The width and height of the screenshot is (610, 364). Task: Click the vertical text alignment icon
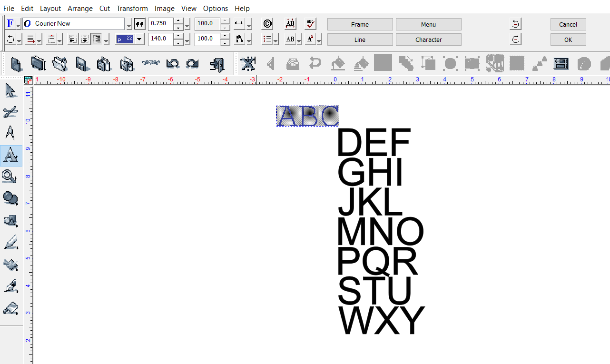[x=52, y=39]
